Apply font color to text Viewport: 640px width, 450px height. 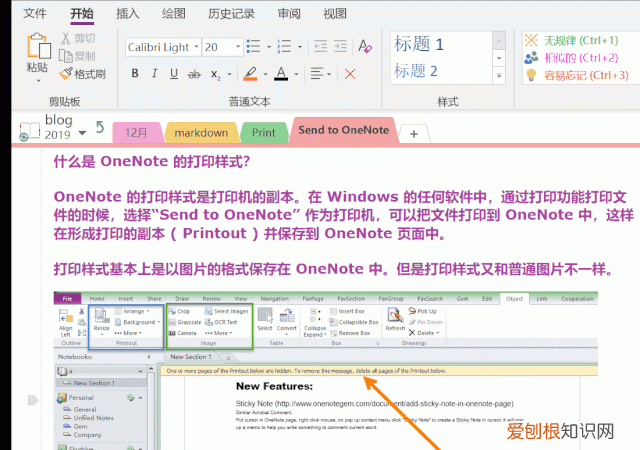281,74
